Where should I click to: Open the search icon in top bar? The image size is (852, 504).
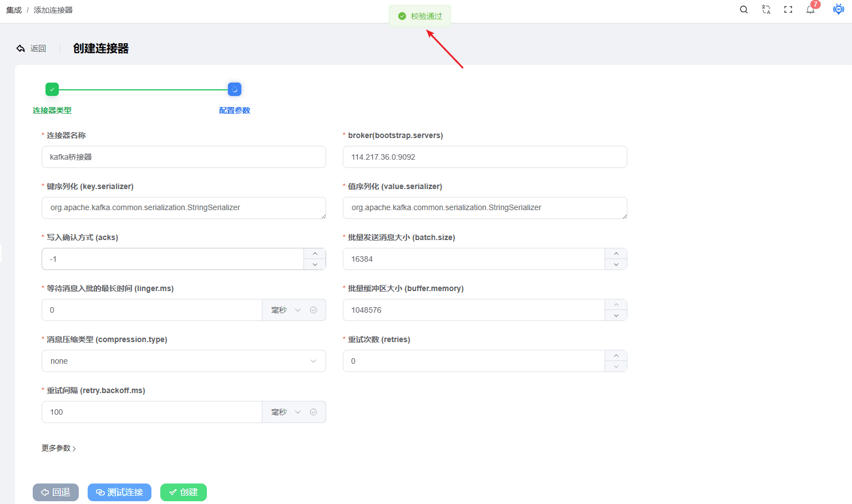(x=744, y=9)
